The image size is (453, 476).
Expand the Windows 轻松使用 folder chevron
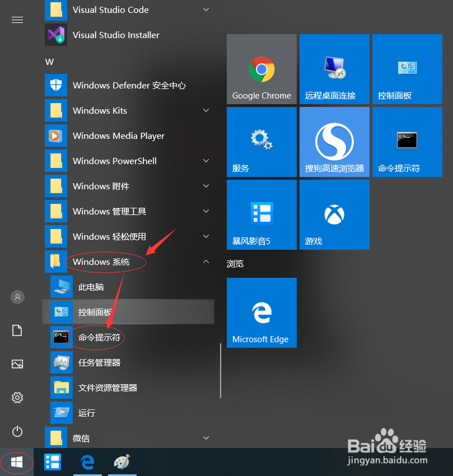206,236
